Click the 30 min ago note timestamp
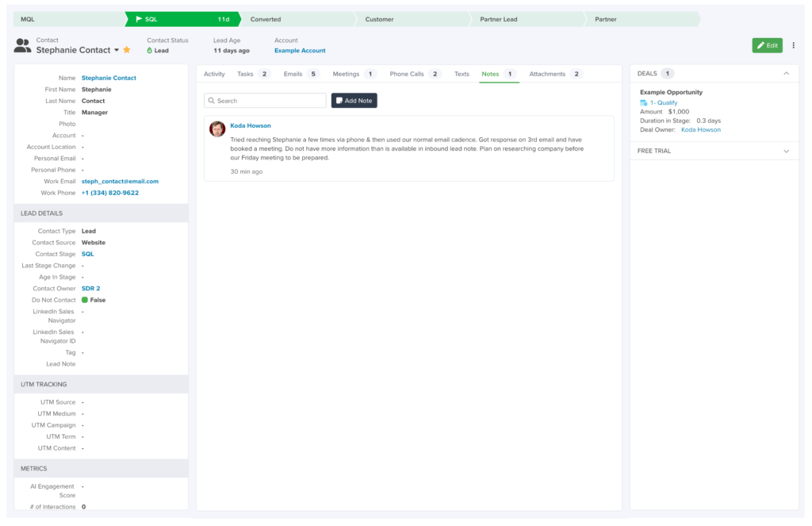 point(247,171)
